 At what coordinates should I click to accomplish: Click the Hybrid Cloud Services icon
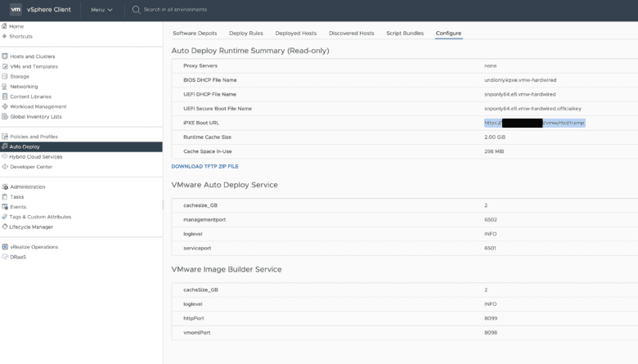4,156
